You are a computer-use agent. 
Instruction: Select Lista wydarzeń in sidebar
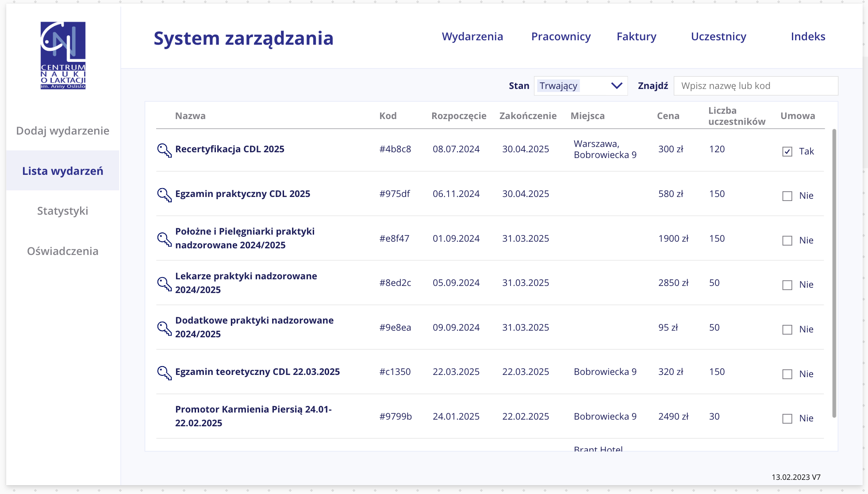[63, 171]
